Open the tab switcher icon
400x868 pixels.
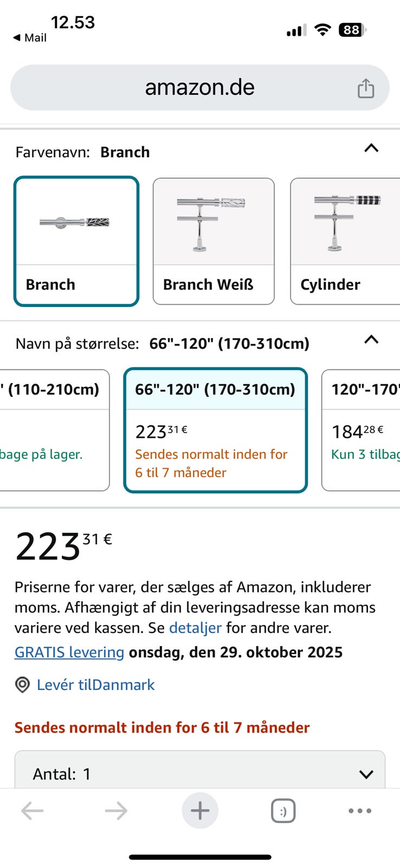point(283,811)
